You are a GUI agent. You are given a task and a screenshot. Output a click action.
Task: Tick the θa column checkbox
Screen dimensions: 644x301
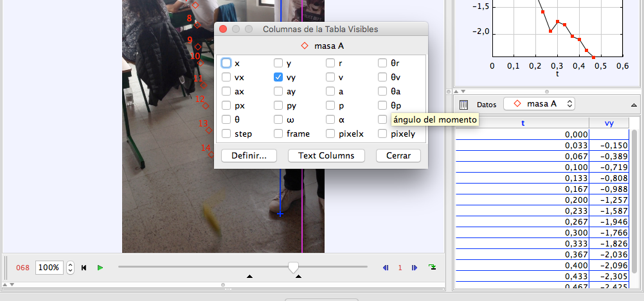pos(383,91)
